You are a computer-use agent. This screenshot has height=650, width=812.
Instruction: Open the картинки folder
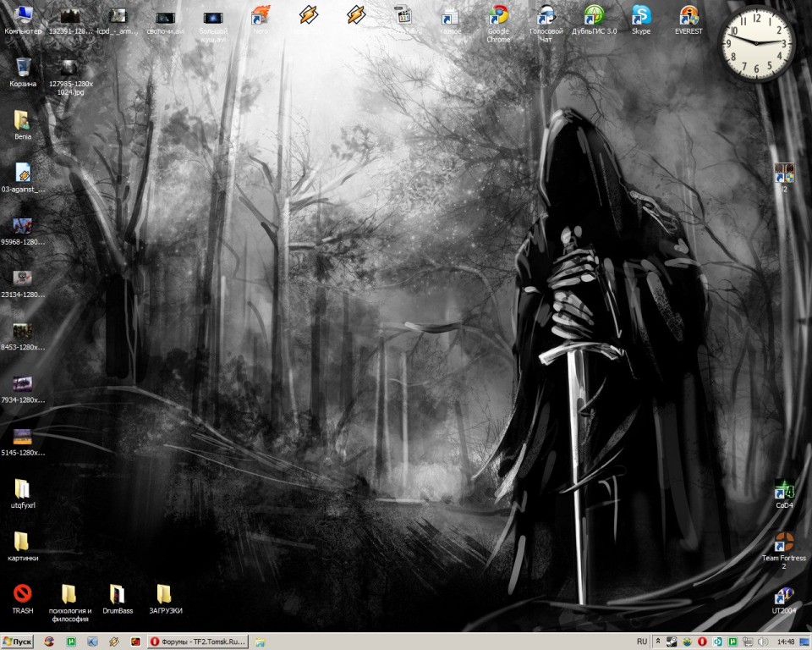tap(23, 547)
